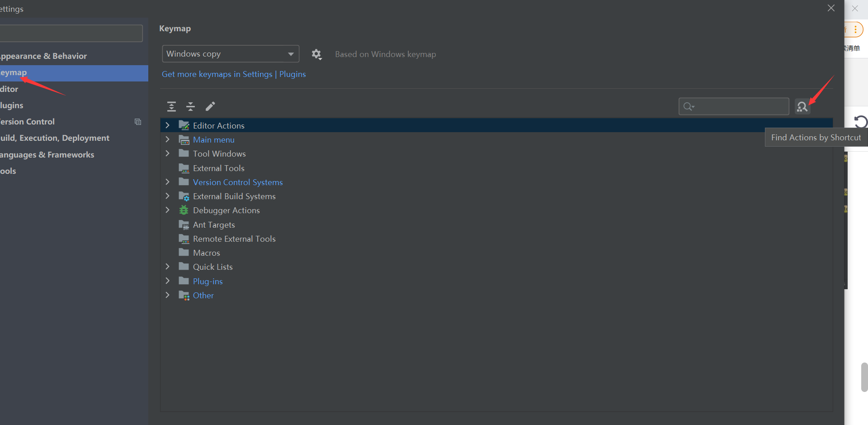Select the Tool Windows row text
This screenshot has height=425, width=868.
coord(219,154)
